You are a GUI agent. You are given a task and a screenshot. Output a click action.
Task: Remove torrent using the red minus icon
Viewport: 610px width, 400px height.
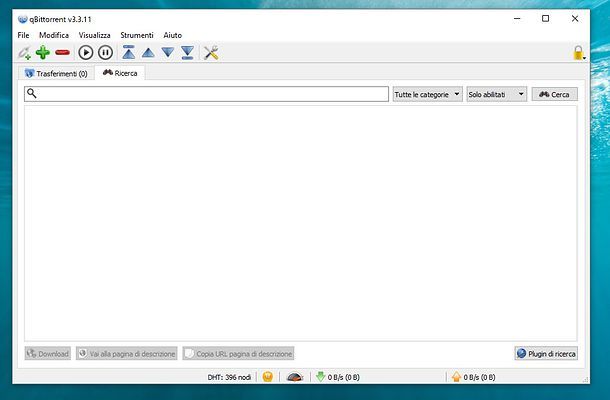[62, 52]
